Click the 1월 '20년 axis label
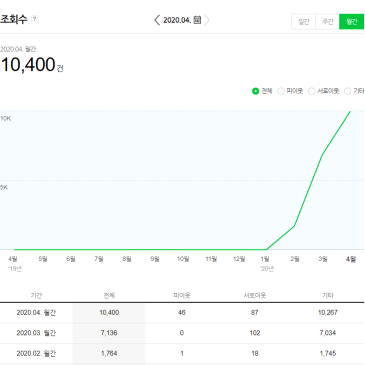The image size is (365, 365). point(266,264)
